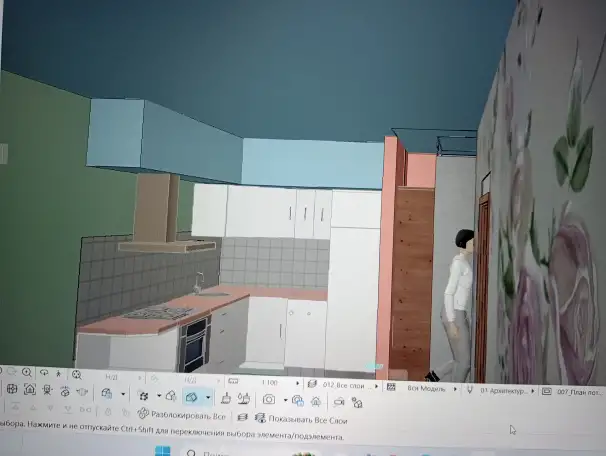The width and height of the screenshot is (606, 456).
Task: Expand the 1:100 scale selector arrow
Action: pos(297,383)
